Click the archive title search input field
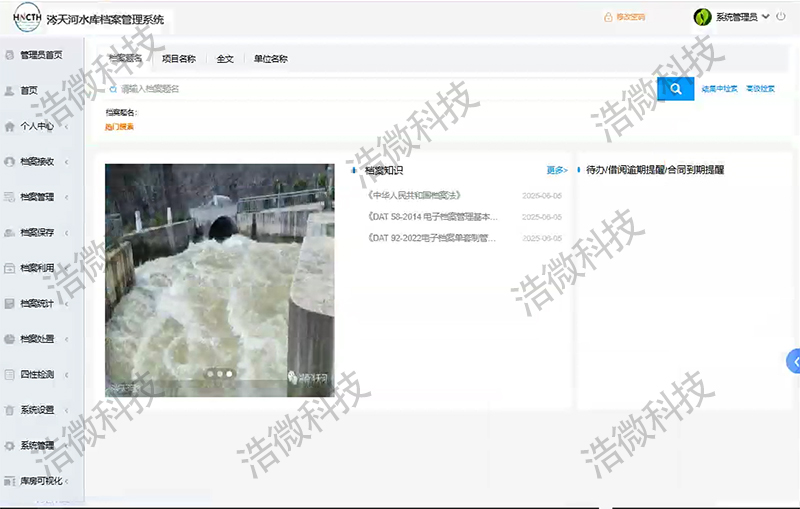 coord(380,89)
